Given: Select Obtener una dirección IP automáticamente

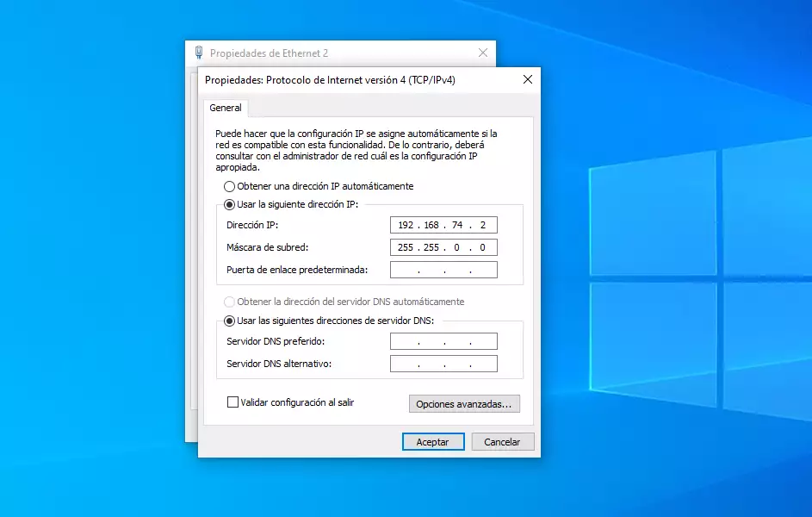Looking at the screenshot, I should click(229, 186).
